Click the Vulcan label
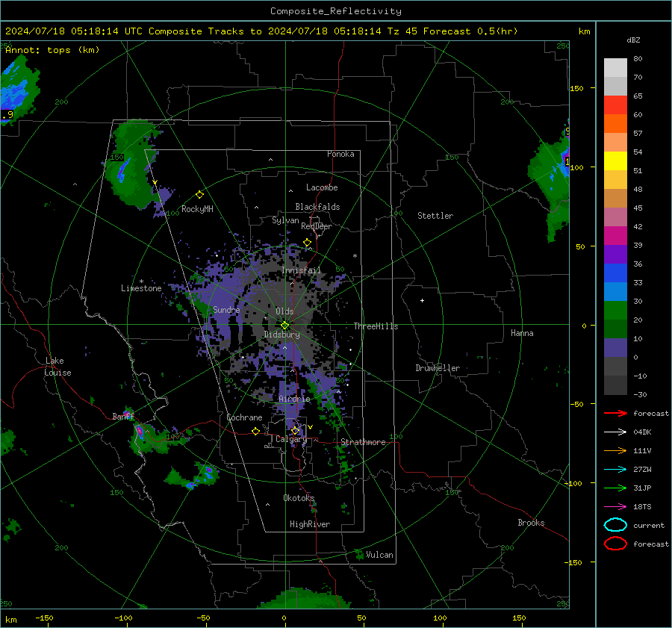This screenshot has width=672, height=628. click(x=379, y=555)
